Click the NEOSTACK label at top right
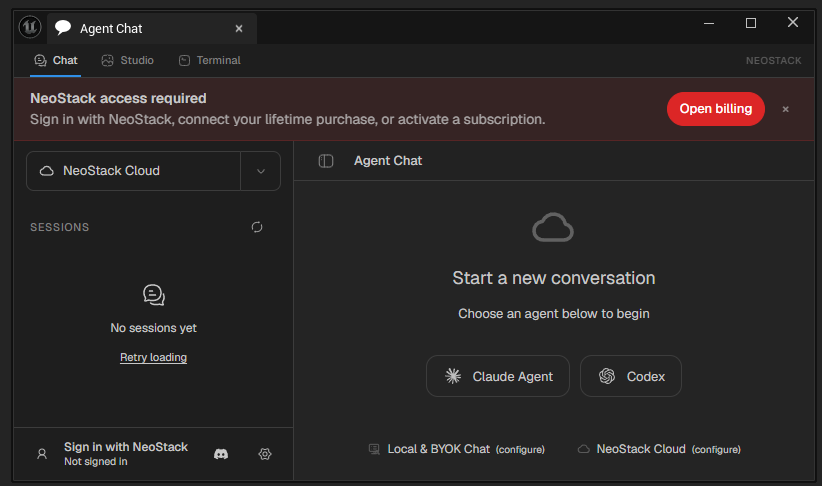Screen dimensions: 822x486 coord(773,61)
